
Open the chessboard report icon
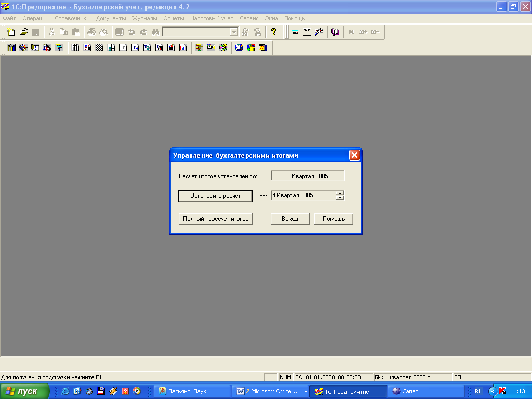99,47
